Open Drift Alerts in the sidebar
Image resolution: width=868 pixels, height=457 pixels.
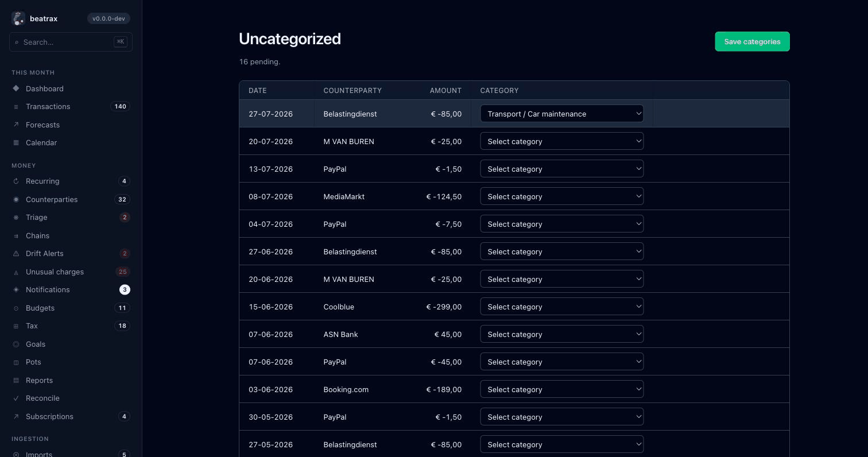tap(71, 254)
